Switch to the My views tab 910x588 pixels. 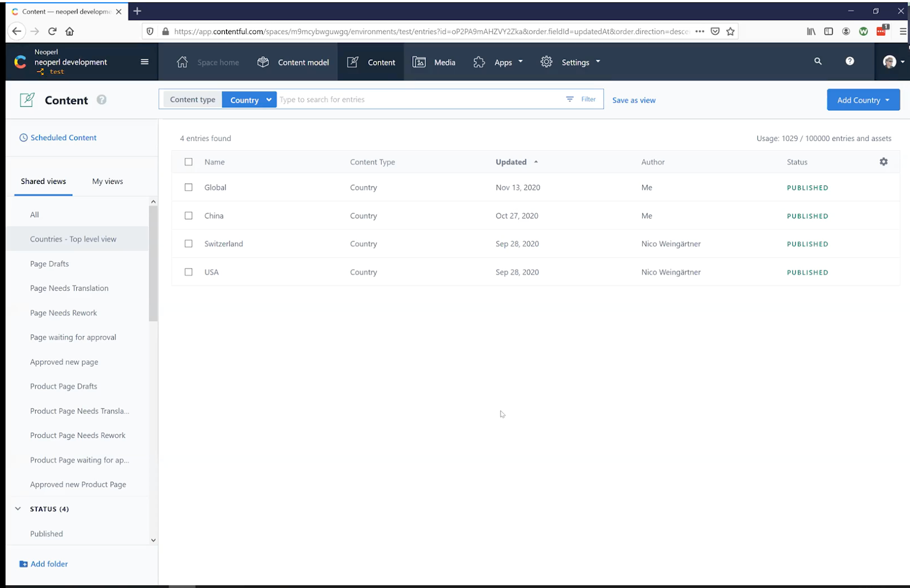tap(107, 181)
